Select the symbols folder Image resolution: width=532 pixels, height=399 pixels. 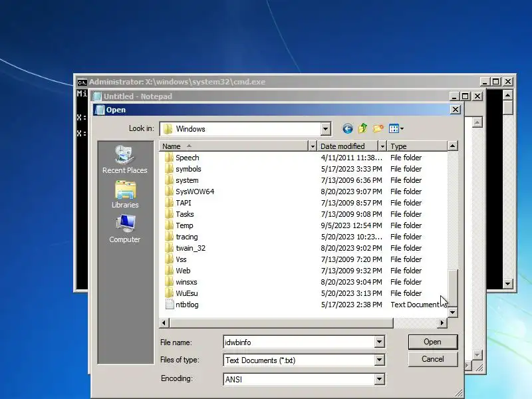tap(188, 169)
